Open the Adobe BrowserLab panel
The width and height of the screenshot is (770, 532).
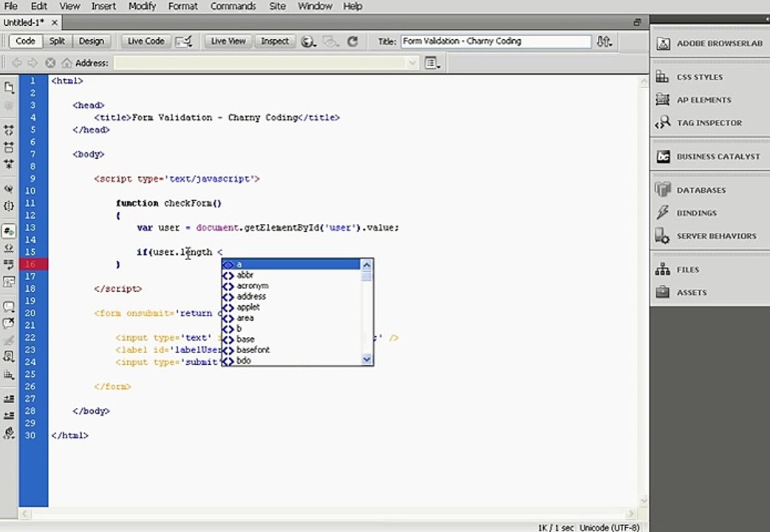pyautogui.click(x=709, y=44)
